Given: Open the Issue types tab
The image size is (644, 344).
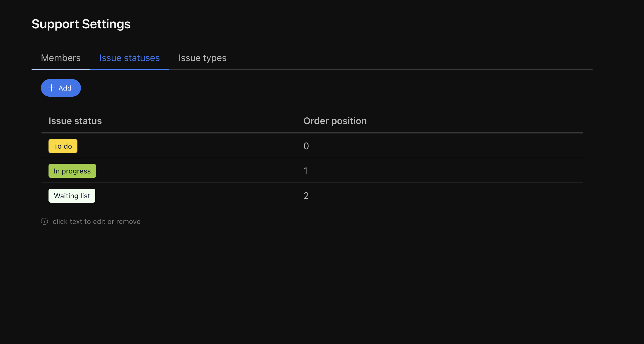Looking at the screenshot, I should 202,58.
